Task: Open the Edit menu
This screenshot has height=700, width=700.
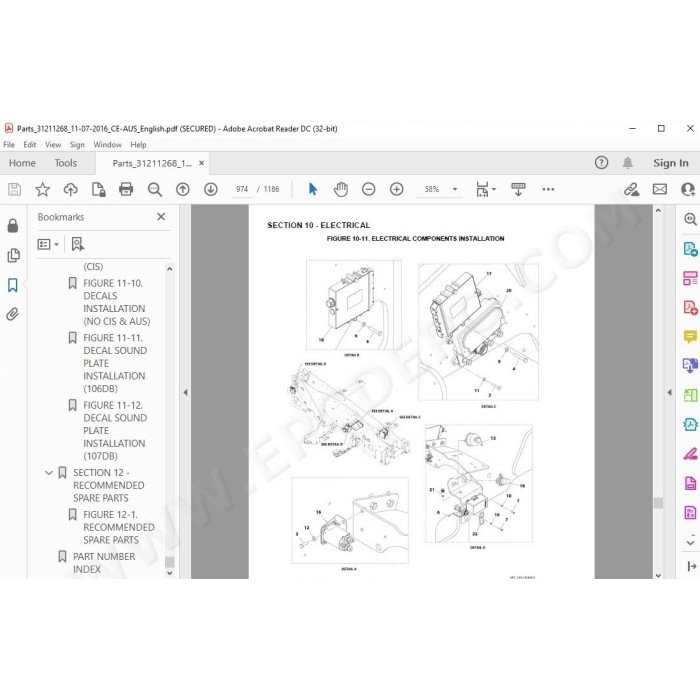Action: (30, 145)
